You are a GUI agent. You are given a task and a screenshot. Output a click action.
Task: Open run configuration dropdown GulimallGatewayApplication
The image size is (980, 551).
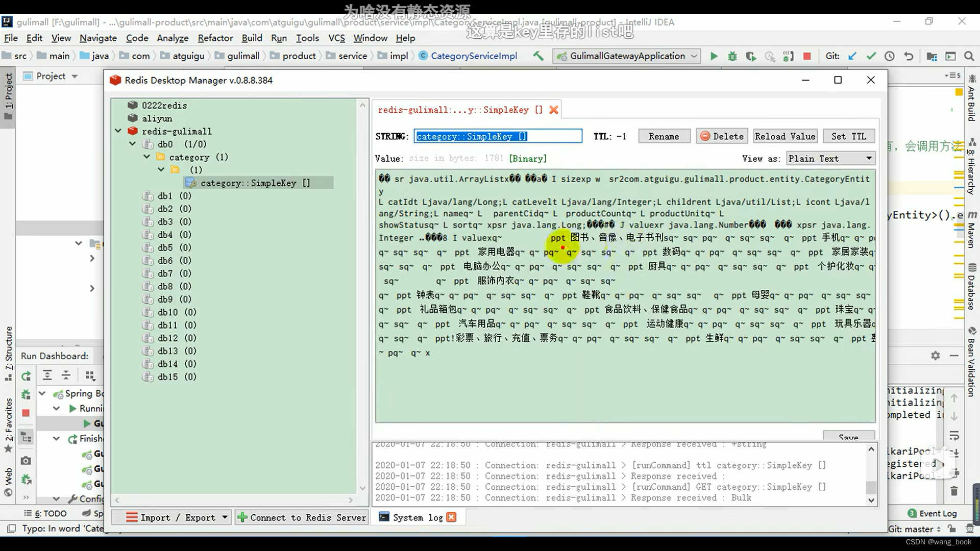[627, 56]
